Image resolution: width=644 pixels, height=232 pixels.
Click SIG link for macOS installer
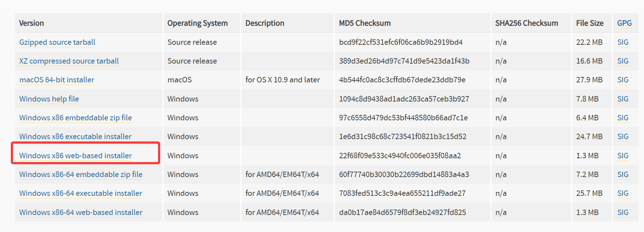[623, 80]
